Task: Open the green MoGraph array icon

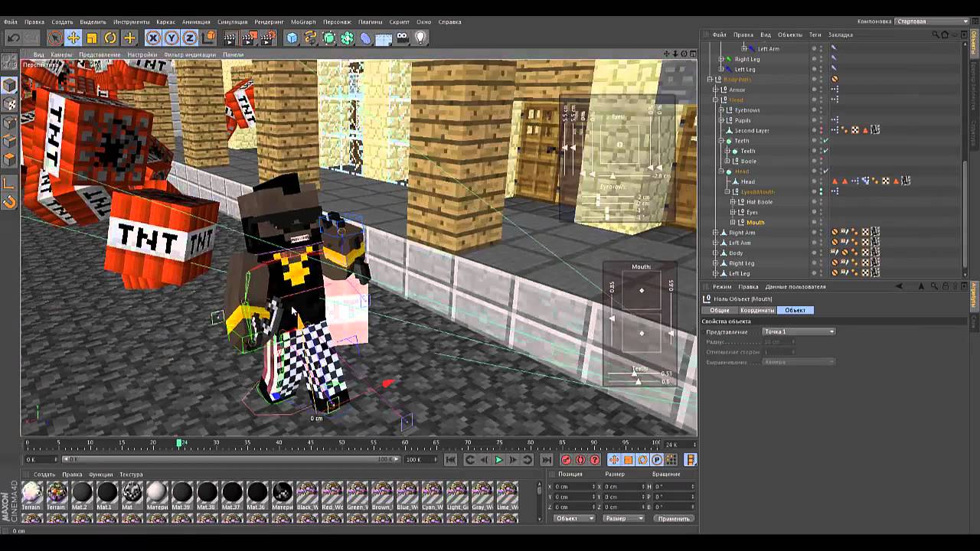Action: point(347,37)
